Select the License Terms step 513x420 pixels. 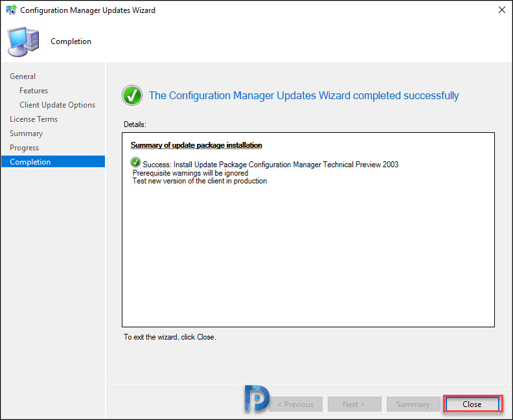point(34,119)
